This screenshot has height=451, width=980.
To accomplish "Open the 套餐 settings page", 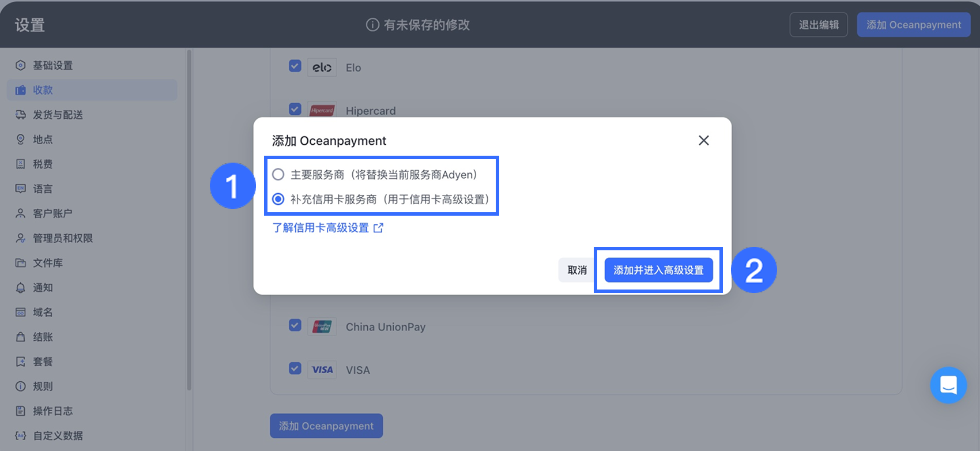I will pos(92,362).
